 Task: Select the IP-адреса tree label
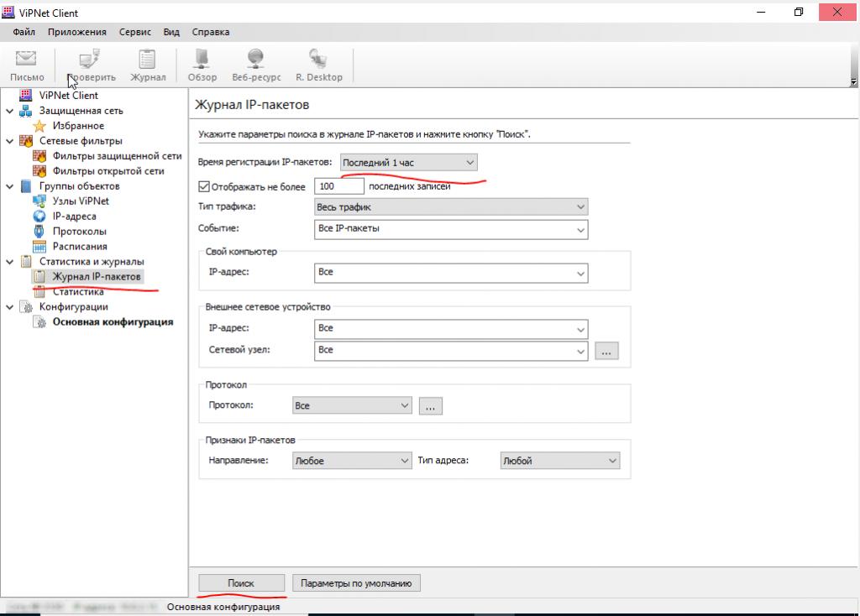pos(75,217)
